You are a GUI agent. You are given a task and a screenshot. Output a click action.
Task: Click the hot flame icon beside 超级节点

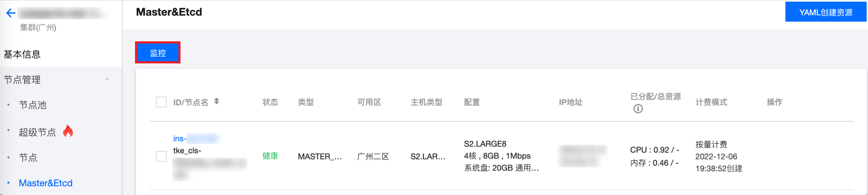[68, 131]
